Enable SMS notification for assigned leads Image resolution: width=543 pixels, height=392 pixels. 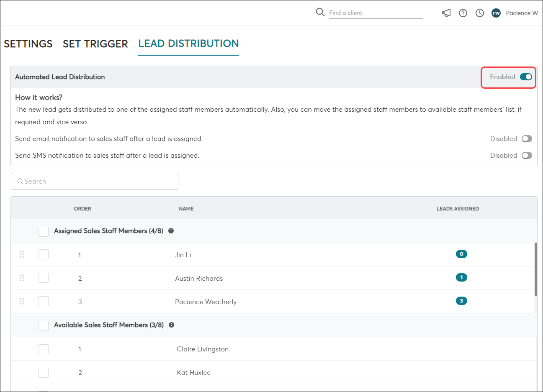pos(527,155)
